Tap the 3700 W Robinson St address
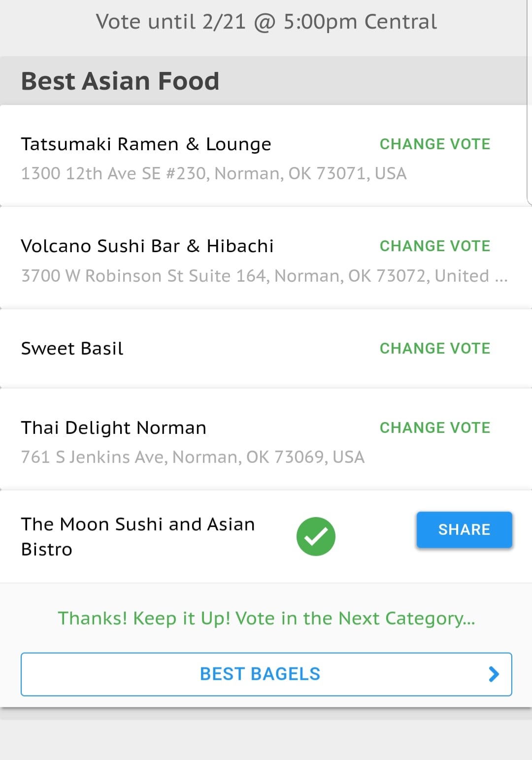Viewport: 532px width, 760px height. click(264, 276)
